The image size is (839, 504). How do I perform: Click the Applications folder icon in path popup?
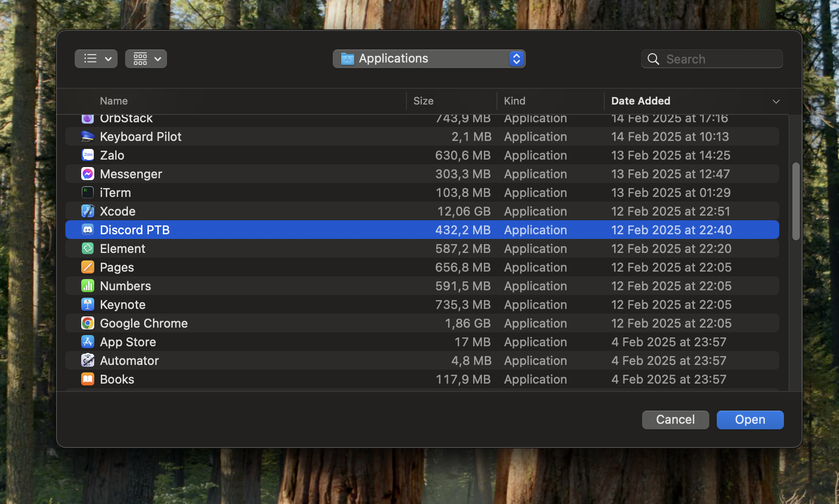click(x=348, y=59)
